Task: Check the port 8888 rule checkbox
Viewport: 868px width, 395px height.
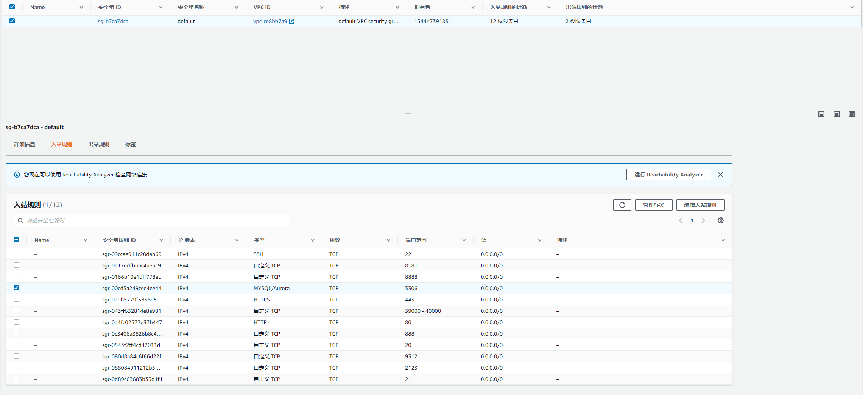Action: point(16,276)
